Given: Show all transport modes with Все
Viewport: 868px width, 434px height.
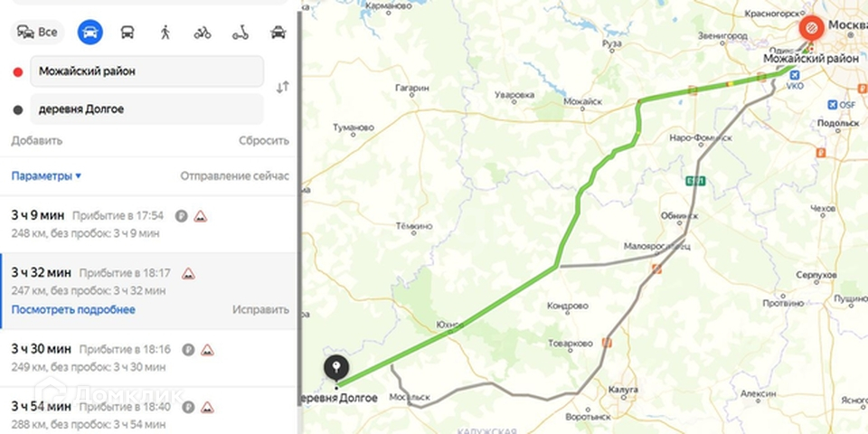Looking at the screenshot, I should 38,33.
